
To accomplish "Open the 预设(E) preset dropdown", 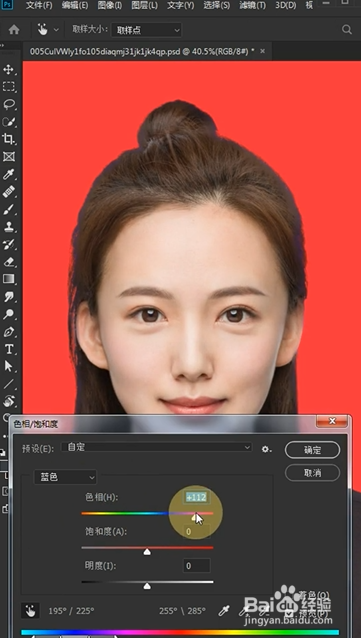I will click(157, 447).
